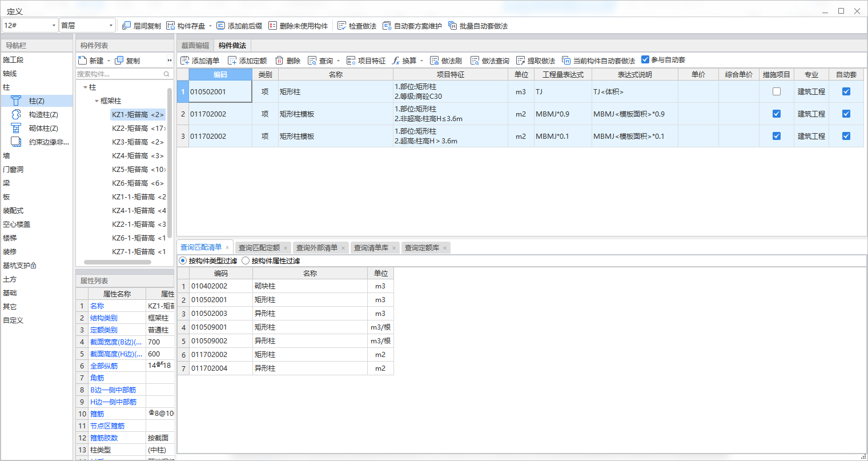Collapse the 框架柱 tree node
Image resolution: width=868 pixels, height=461 pixels.
pyautogui.click(x=97, y=101)
